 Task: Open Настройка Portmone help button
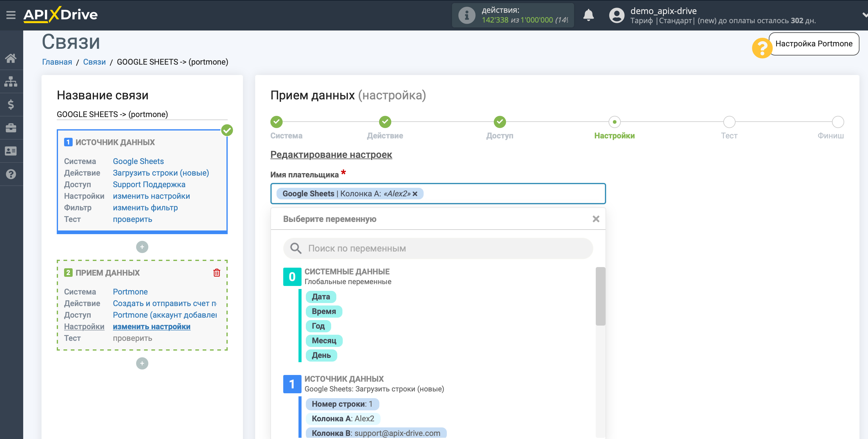[x=813, y=44]
